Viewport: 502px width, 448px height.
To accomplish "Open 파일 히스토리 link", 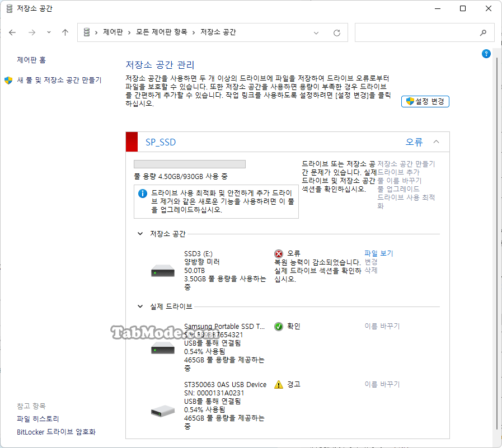I will [x=38, y=419].
